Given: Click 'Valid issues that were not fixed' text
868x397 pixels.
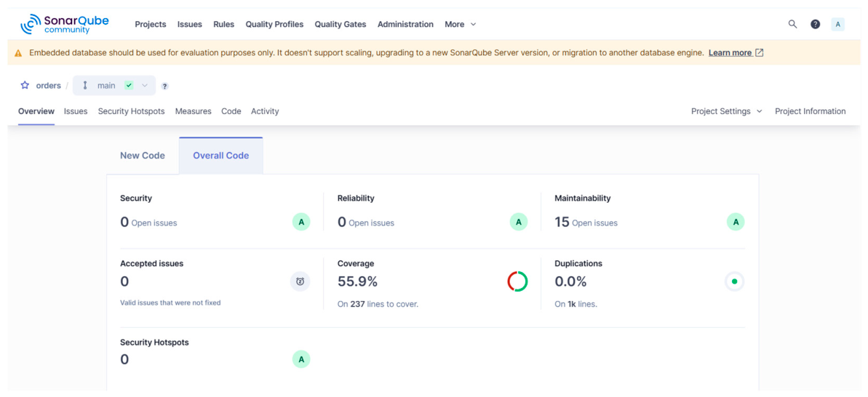Looking at the screenshot, I should tap(170, 302).
